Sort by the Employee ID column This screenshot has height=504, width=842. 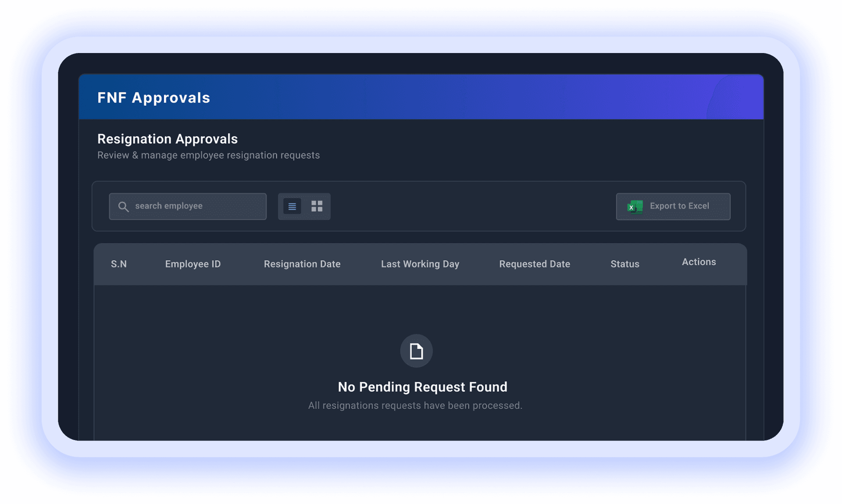tap(193, 264)
